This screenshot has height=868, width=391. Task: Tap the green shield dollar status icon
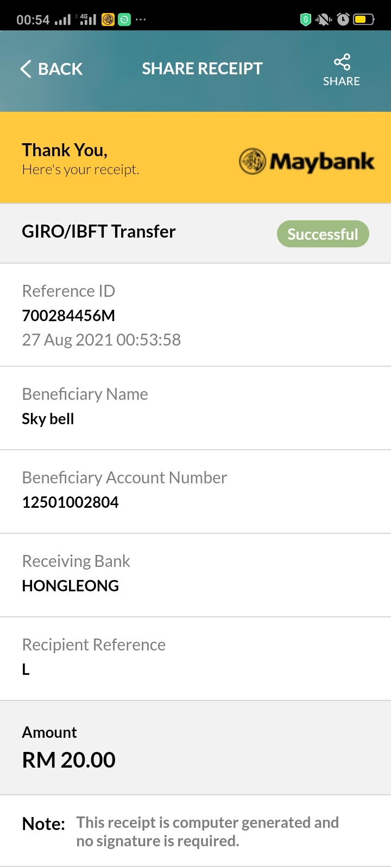[x=306, y=20]
